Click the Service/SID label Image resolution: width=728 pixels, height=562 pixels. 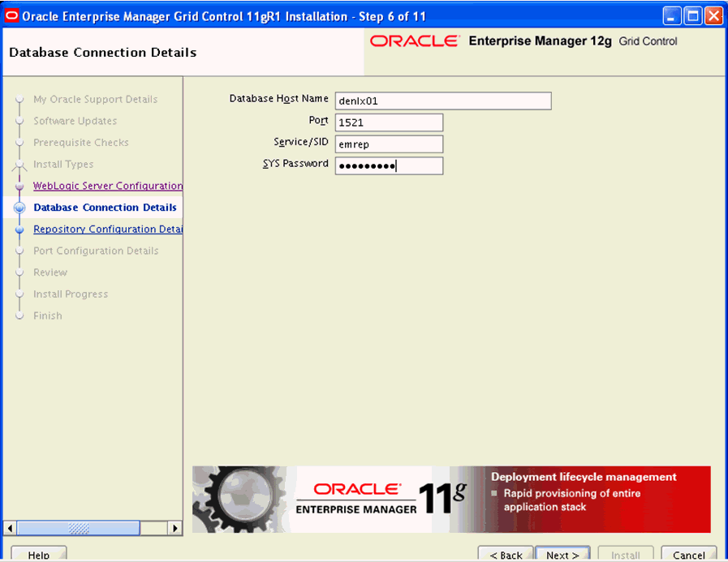[x=301, y=142]
